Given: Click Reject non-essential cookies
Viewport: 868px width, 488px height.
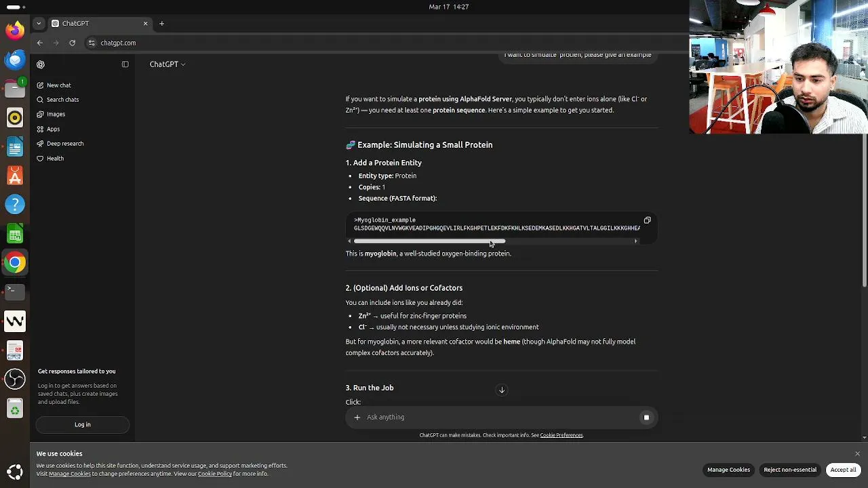Looking at the screenshot, I should click(790, 470).
